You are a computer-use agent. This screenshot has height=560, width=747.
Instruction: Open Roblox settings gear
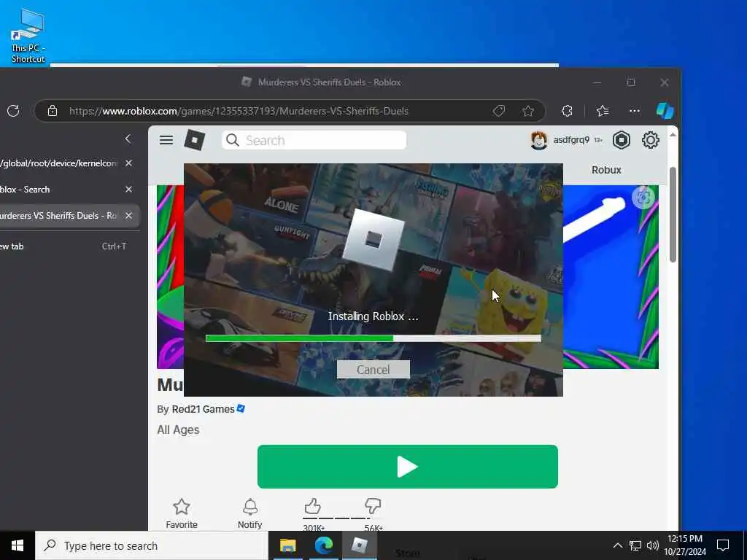(650, 140)
